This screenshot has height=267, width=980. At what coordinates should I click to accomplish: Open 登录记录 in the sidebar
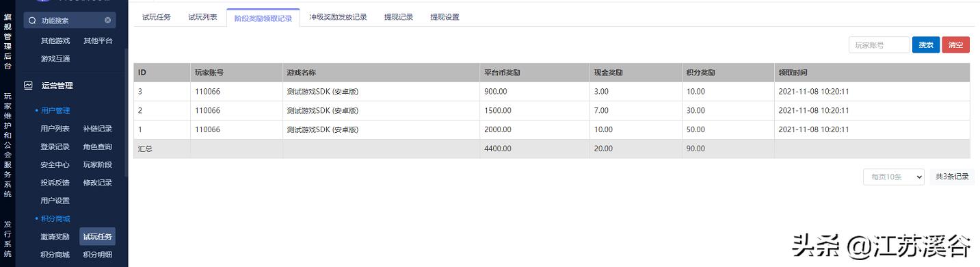tap(55, 147)
